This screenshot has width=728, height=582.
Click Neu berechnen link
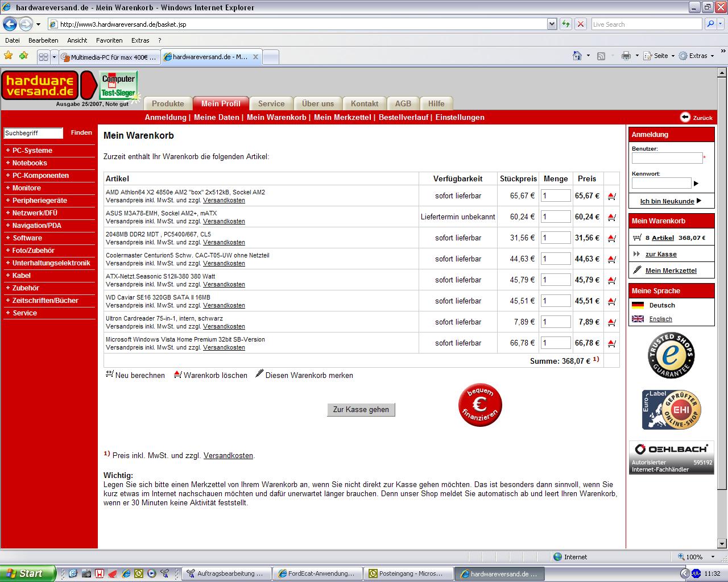coord(135,375)
